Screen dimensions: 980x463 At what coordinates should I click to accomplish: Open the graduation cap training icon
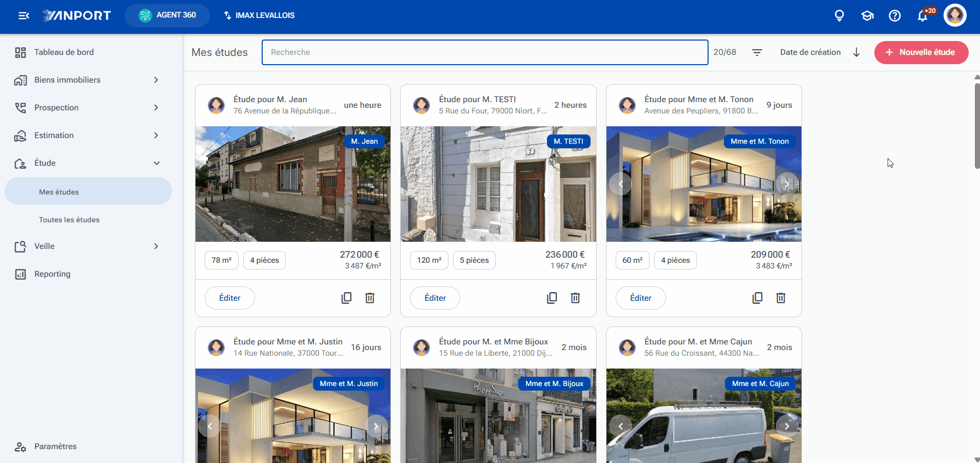click(867, 15)
